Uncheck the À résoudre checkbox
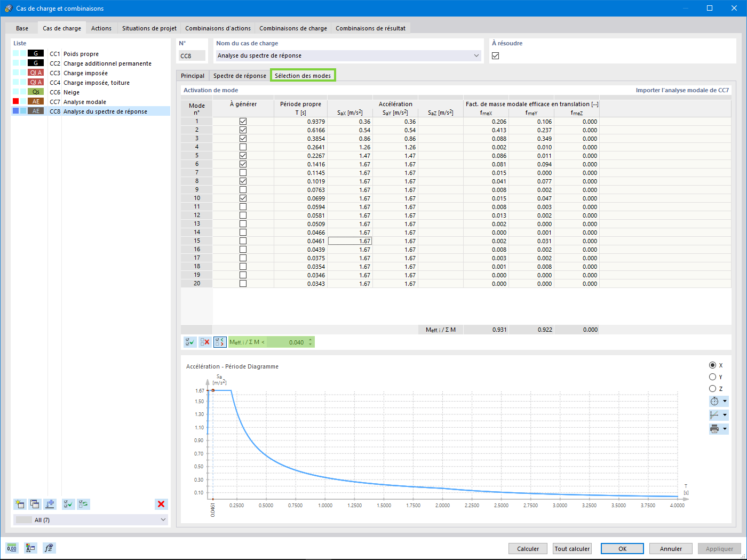Image resolution: width=747 pixels, height=560 pixels. [x=496, y=55]
